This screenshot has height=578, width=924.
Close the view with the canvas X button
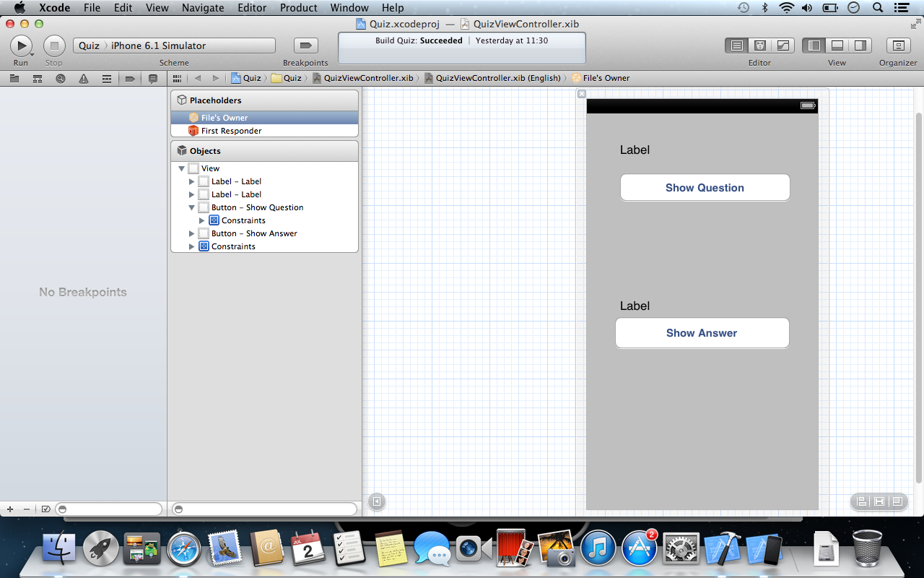pos(582,94)
